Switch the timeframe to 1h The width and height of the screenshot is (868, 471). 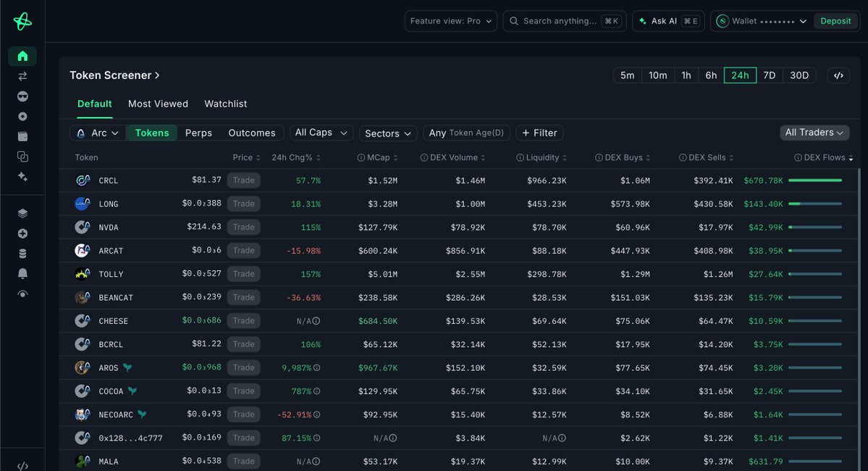pos(686,75)
